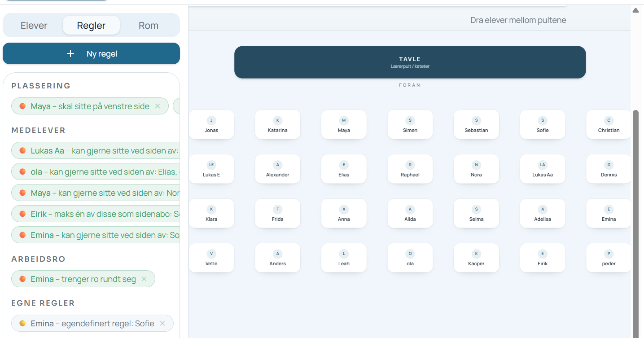Select Dennis's desk
The image size is (644, 338).
[x=609, y=169]
